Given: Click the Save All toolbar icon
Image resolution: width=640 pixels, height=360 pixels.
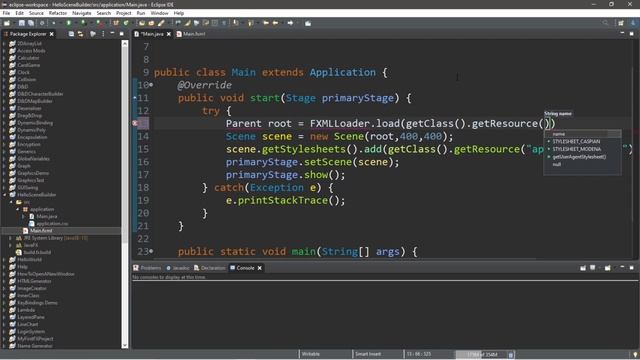Looking at the screenshot, I should pos(31,23).
